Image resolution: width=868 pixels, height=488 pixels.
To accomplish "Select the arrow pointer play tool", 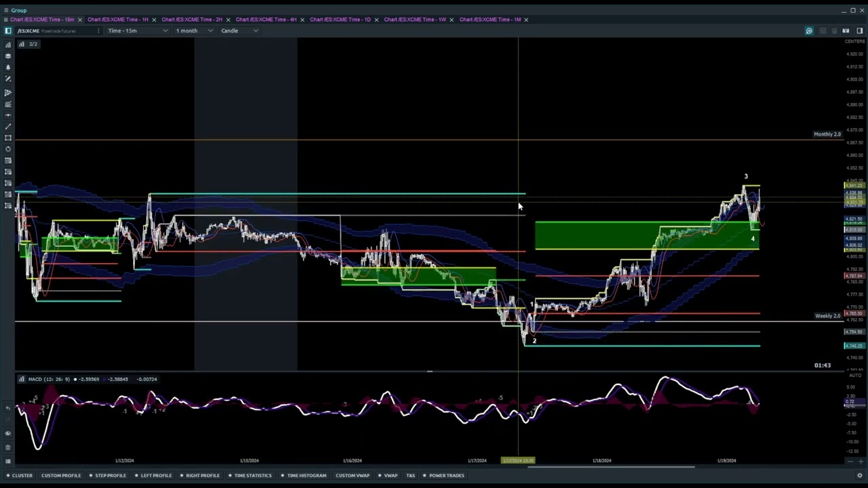I will [8, 93].
